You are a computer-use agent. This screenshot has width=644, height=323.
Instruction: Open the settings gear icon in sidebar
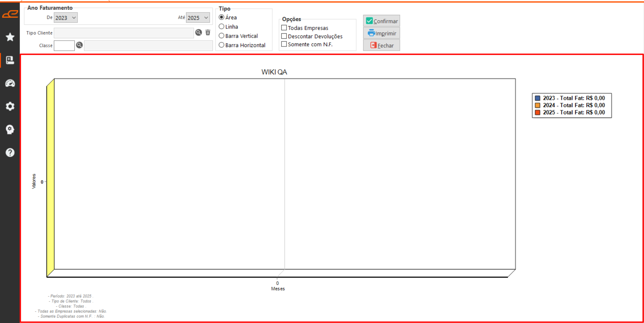10,106
